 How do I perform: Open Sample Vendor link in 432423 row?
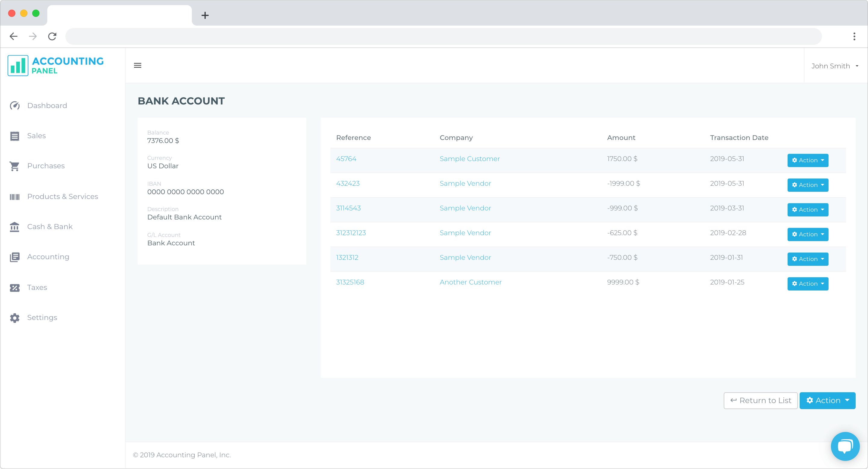pyautogui.click(x=465, y=184)
